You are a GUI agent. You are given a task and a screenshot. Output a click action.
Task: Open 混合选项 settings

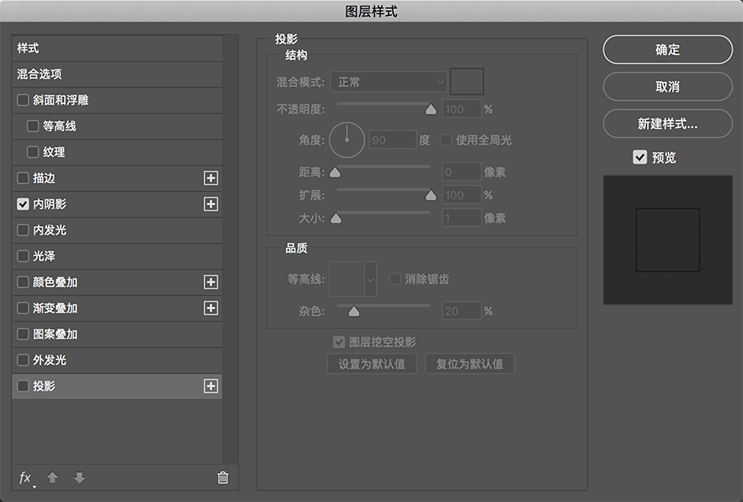click(117, 74)
